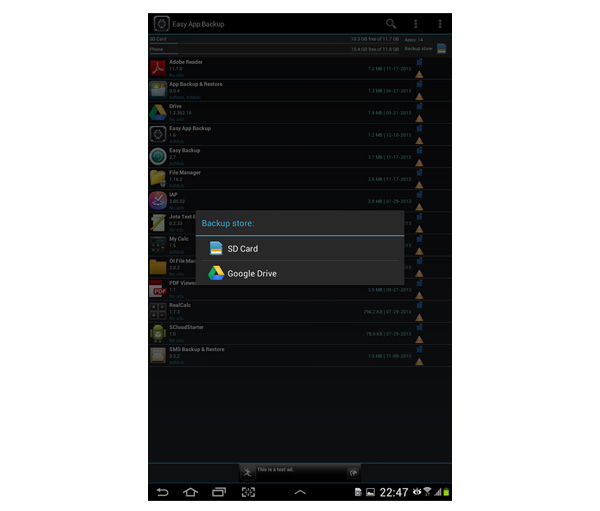Tap the Backup store SD card icon
Screen dimensions: 600x511
click(442, 49)
